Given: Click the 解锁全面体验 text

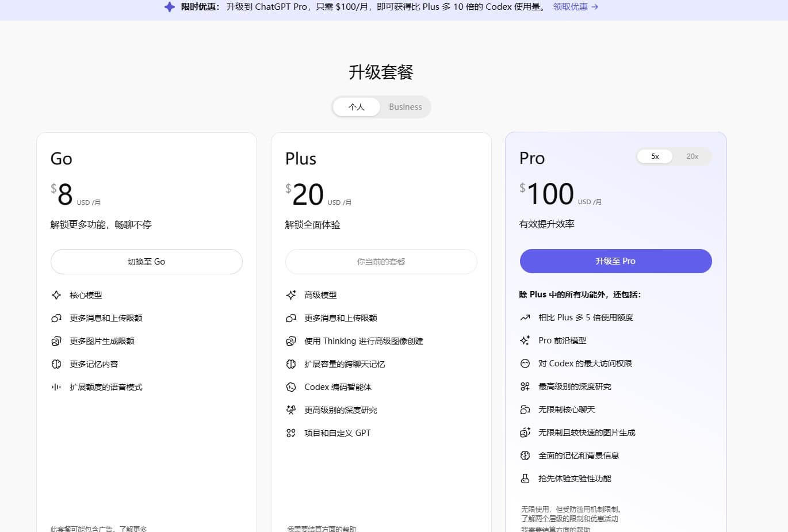Looking at the screenshot, I should [x=313, y=225].
